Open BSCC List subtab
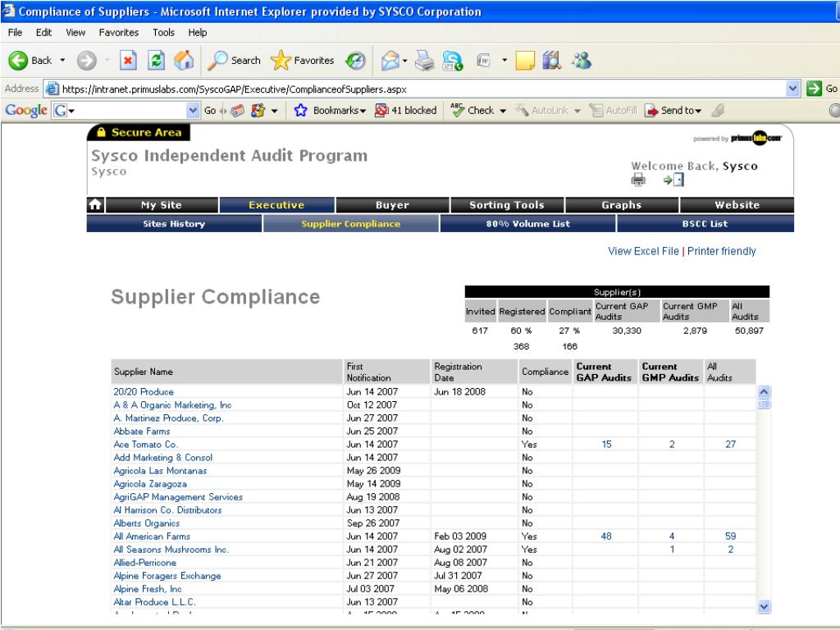The height and width of the screenshot is (630, 840). (705, 223)
